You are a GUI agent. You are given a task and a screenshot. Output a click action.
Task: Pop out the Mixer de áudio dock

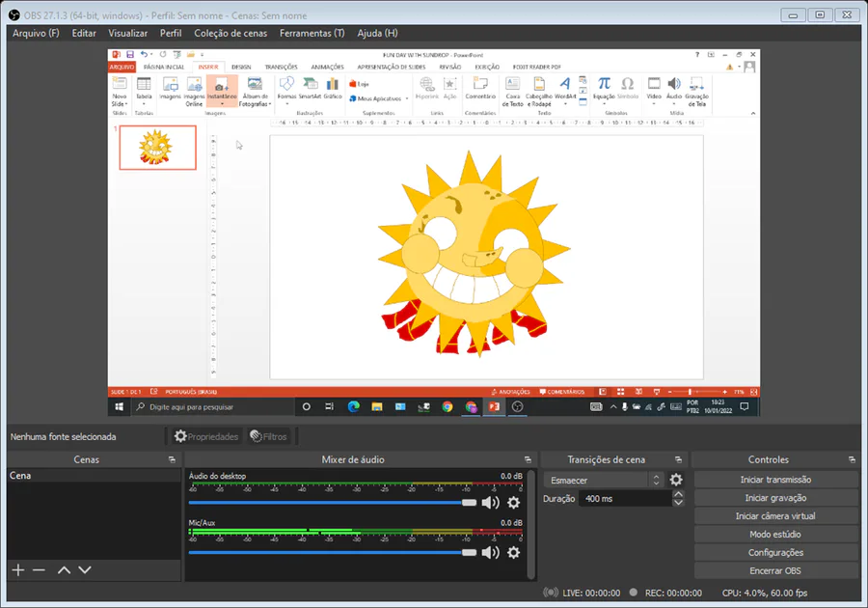528,459
